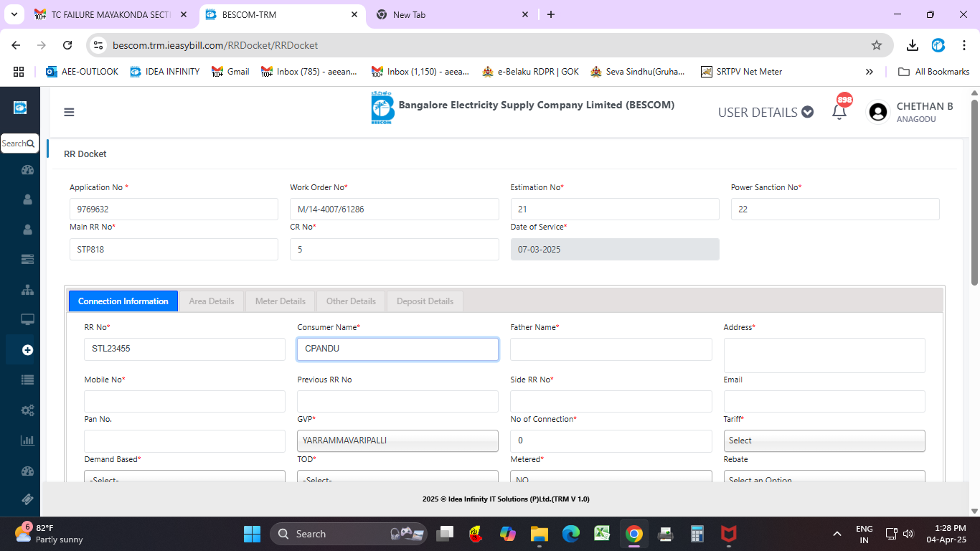
Task: Open Calculator from the taskbar
Action: (x=697, y=534)
